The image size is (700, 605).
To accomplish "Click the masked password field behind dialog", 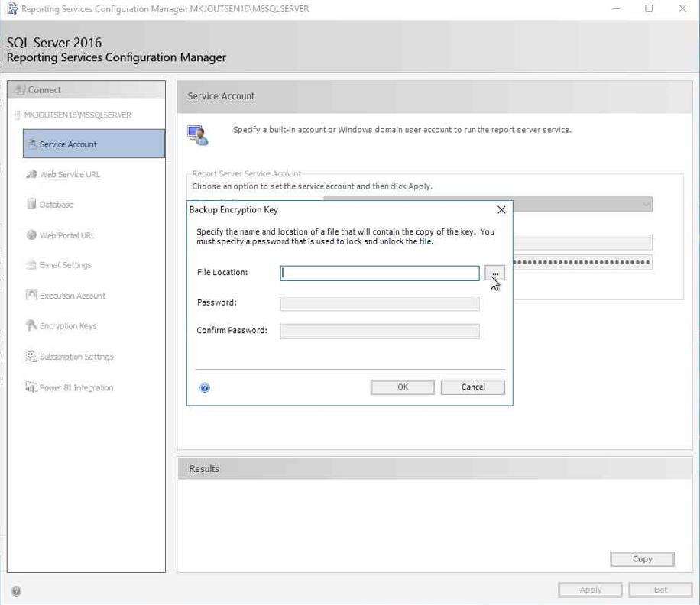I will click(582, 262).
